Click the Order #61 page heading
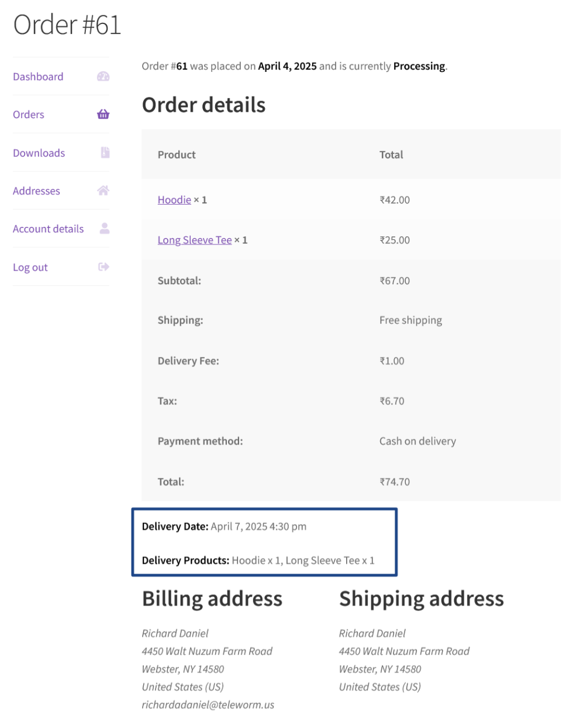 [67, 25]
